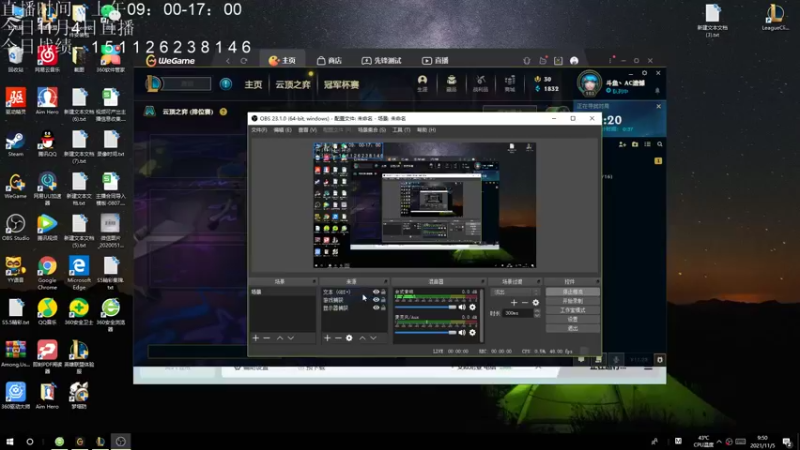The image size is (800, 450).
Task: Click the Start Recording button in OBS
Action: click(572, 301)
